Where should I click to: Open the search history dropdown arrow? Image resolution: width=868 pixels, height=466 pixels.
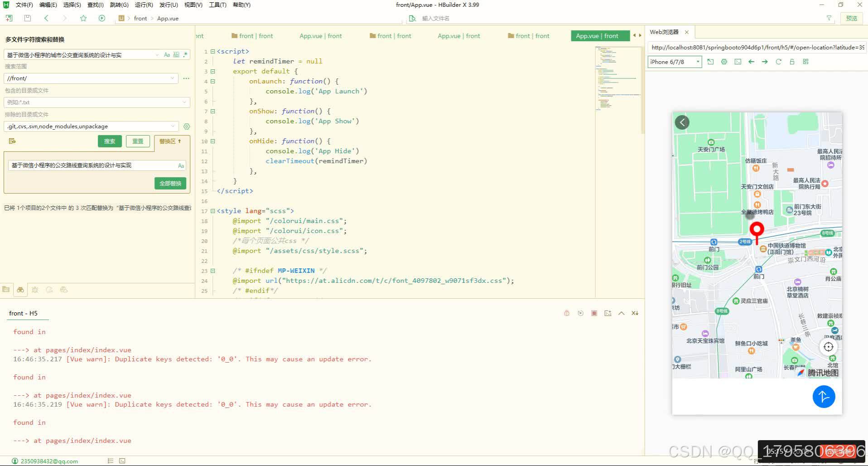[157, 55]
